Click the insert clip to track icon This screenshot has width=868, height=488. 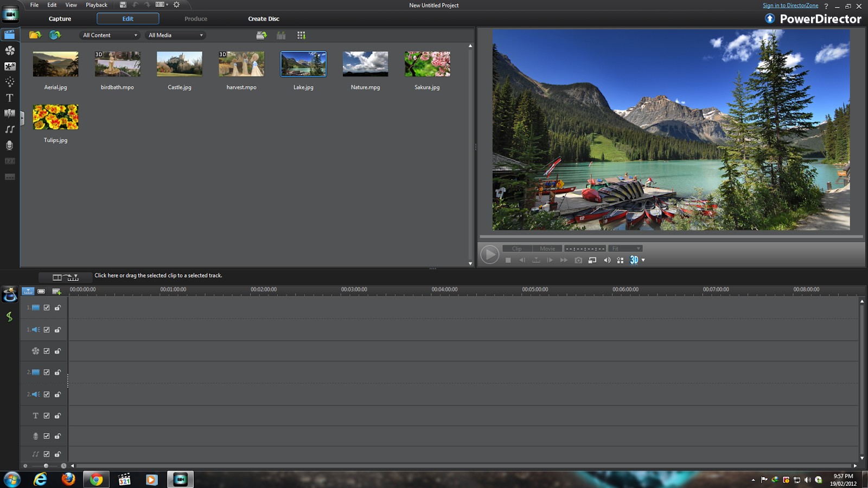[261, 35]
